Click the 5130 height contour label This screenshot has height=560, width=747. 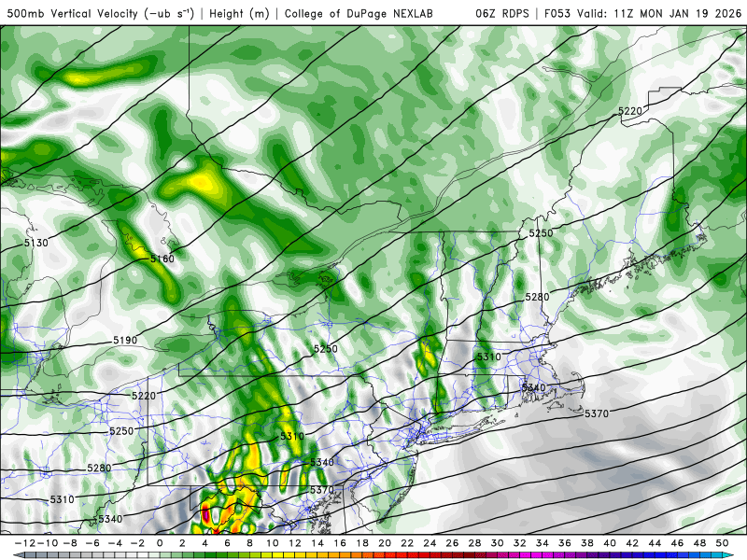pos(36,243)
